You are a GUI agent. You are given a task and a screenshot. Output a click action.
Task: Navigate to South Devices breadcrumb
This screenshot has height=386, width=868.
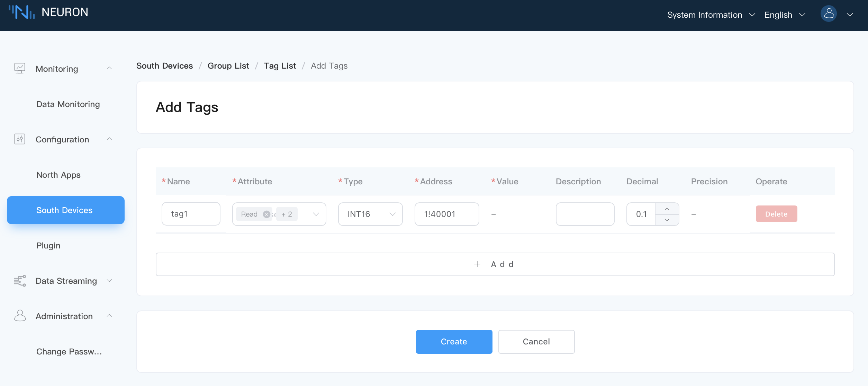165,66
